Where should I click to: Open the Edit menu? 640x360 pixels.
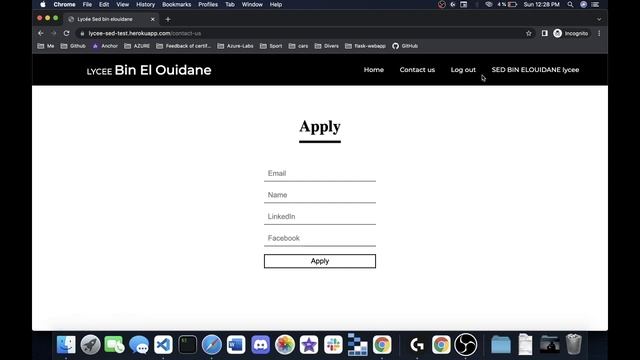(104, 4)
